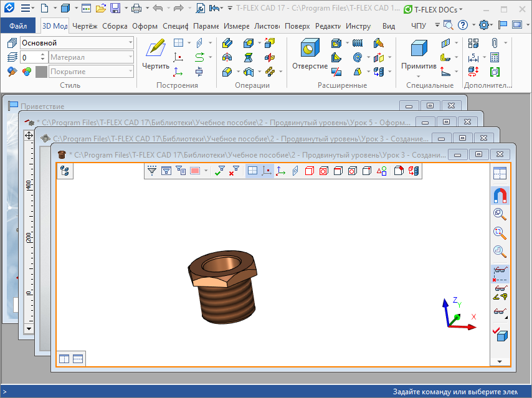Click the magnet snap icon in view toolbar
This screenshot has width=532, height=398.
click(x=500, y=196)
